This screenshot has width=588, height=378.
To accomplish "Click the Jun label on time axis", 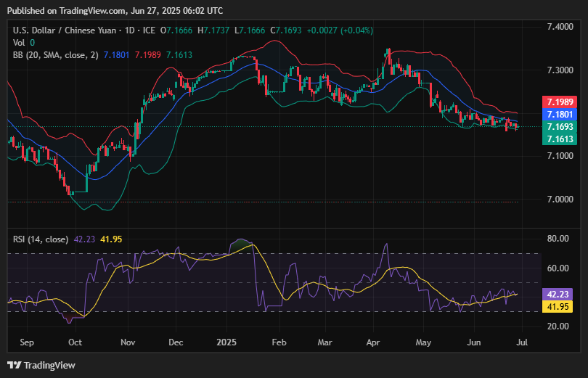I will coord(474,342).
